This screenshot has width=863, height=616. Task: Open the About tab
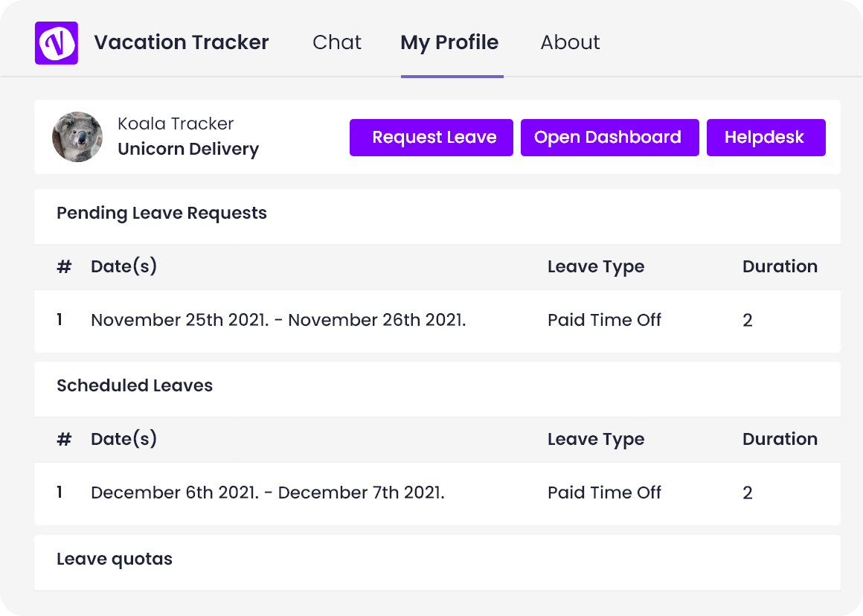[x=570, y=42]
